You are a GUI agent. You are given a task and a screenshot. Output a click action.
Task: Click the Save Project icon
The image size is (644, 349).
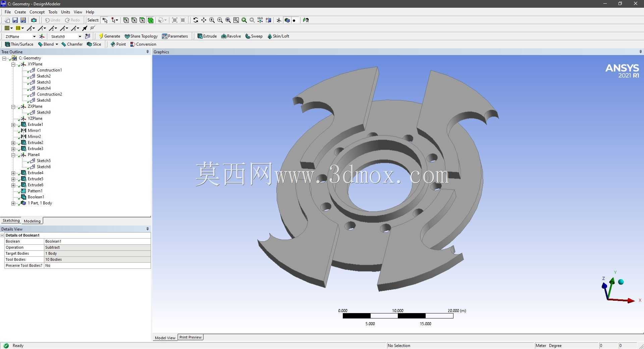pyautogui.click(x=15, y=20)
